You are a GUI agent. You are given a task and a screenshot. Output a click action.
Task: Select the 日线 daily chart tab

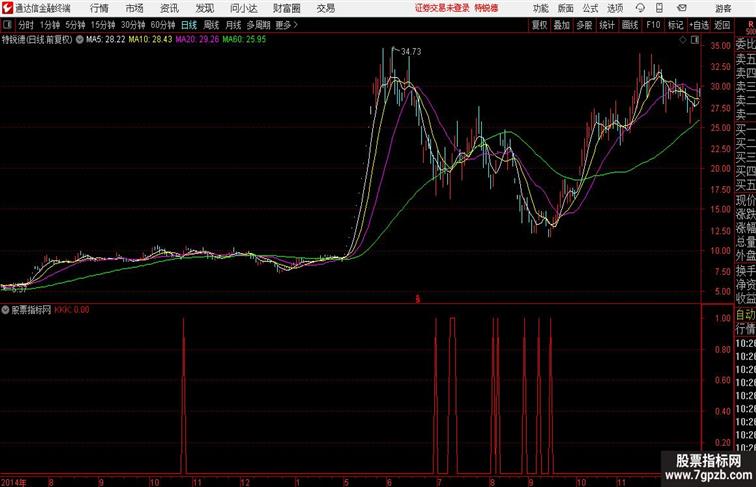pyautogui.click(x=189, y=25)
